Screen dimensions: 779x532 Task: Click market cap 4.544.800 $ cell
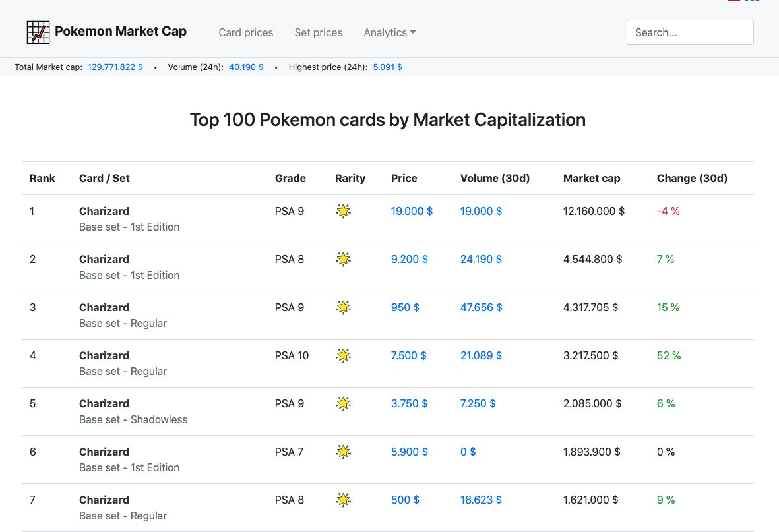coord(593,259)
